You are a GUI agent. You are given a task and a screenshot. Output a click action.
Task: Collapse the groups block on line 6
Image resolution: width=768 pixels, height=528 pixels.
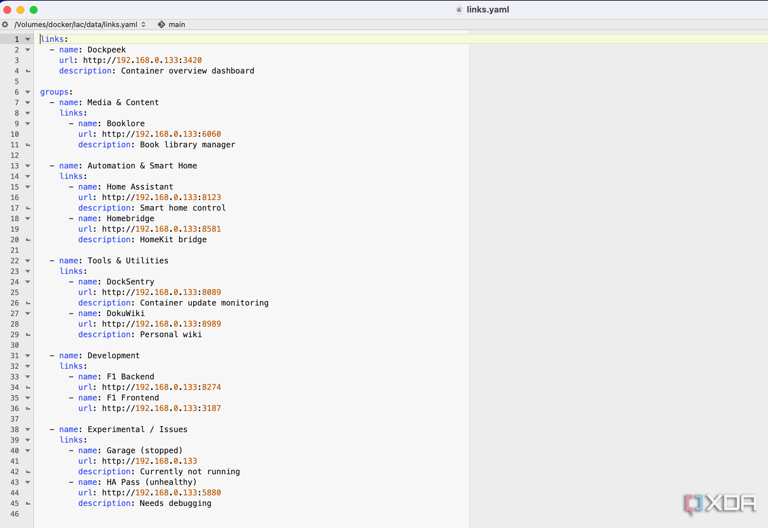[x=28, y=92]
